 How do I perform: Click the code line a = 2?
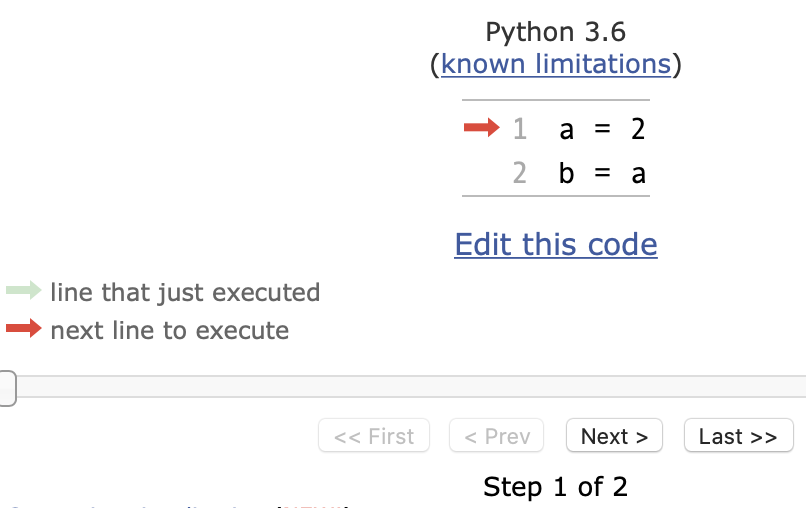pyautogui.click(x=602, y=129)
